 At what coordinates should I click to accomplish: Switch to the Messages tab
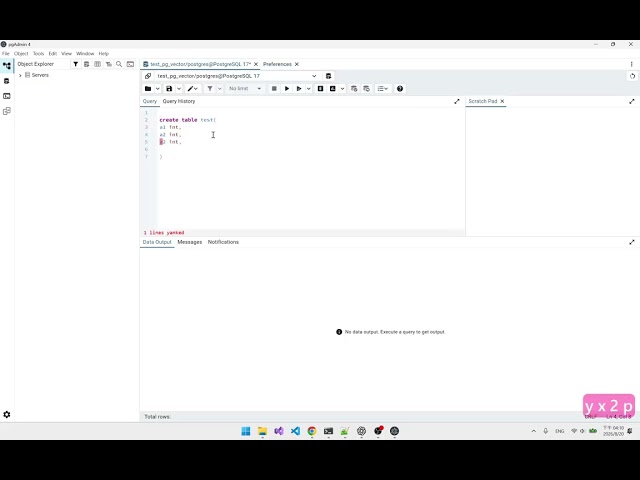(190, 242)
